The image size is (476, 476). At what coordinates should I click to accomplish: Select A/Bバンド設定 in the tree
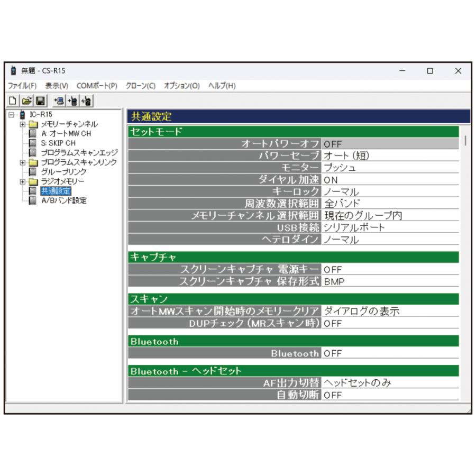point(63,200)
